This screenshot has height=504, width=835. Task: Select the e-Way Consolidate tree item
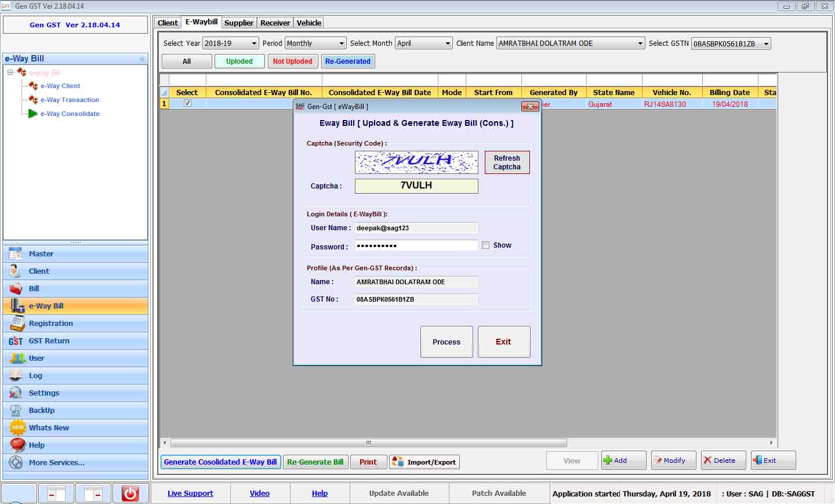(x=70, y=114)
